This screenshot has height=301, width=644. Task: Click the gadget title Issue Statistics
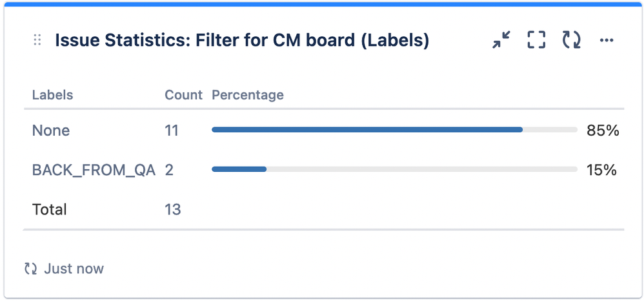(242, 41)
